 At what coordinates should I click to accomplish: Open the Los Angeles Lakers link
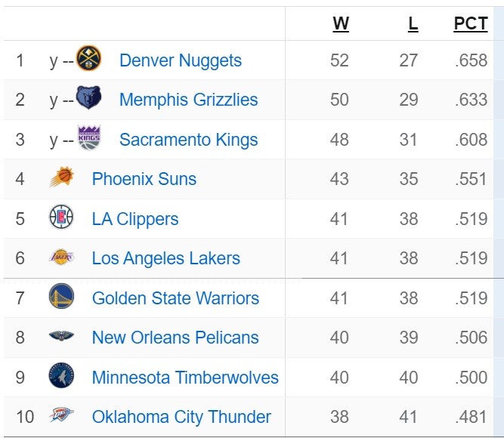point(165,258)
